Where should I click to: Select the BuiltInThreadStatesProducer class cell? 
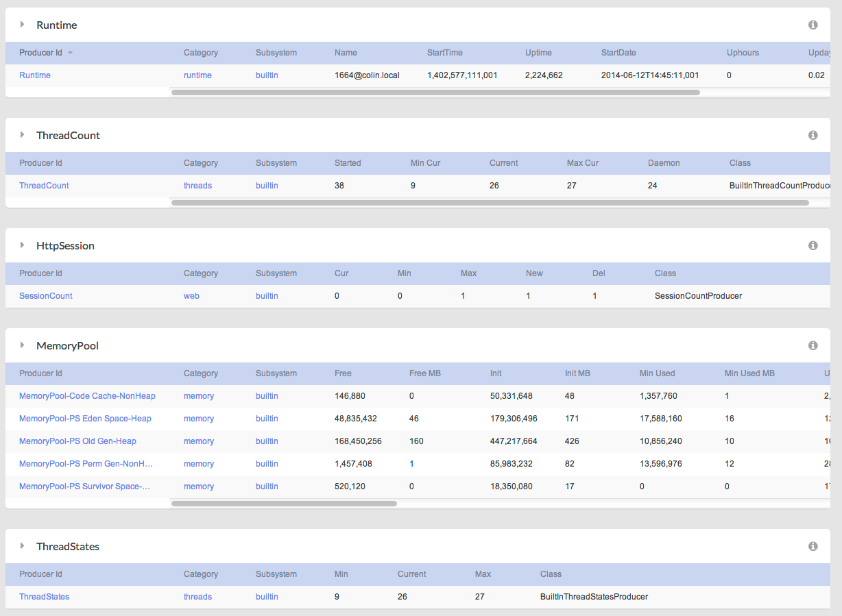coord(594,597)
